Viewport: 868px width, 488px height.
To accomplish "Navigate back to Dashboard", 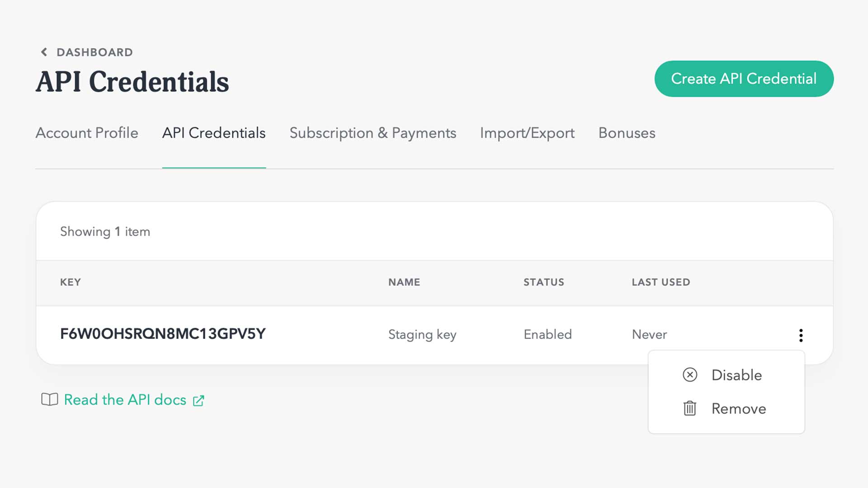I will (x=94, y=52).
